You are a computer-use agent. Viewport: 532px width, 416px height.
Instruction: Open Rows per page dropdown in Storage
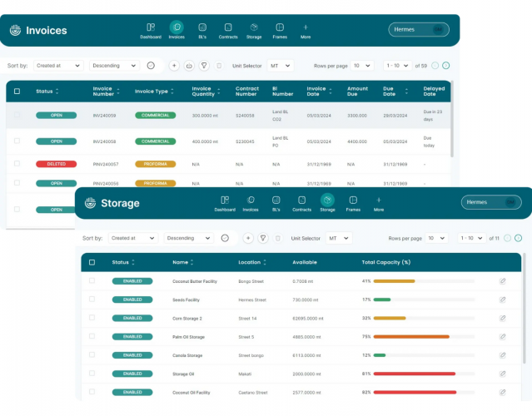436,238
